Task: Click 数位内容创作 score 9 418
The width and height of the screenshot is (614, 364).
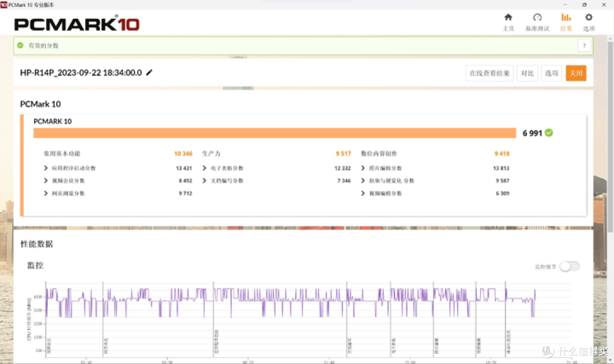Action: pos(502,154)
